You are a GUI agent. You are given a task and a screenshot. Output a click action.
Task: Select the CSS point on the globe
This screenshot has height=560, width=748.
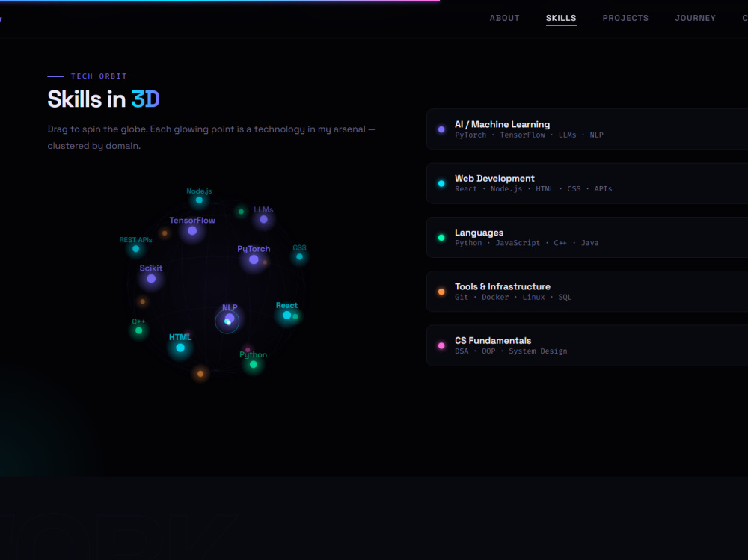coord(300,257)
